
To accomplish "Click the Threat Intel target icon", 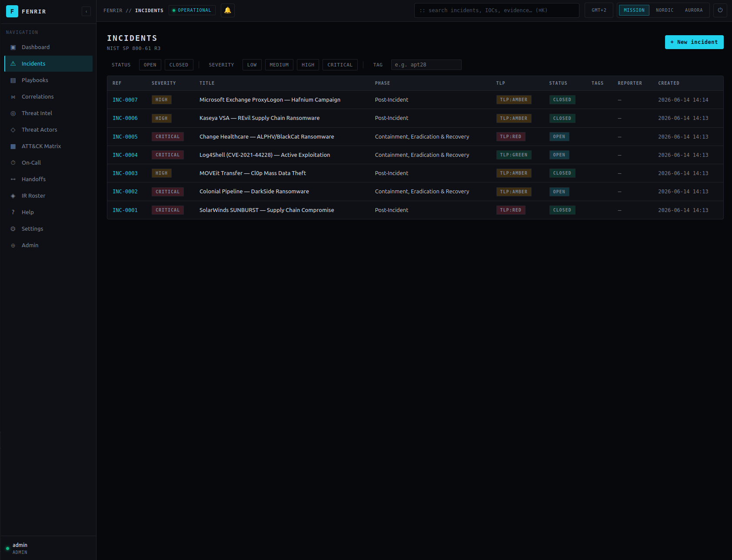I will (13, 113).
